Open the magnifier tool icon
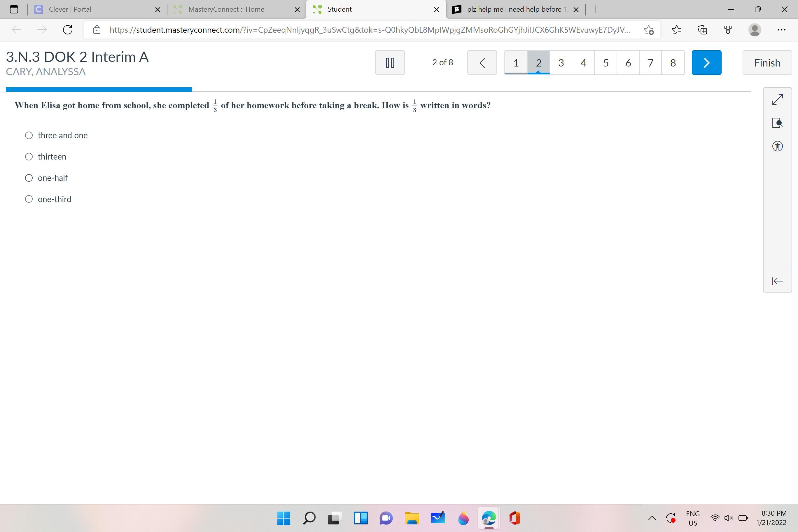Screen dimensions: 798x532 pyautogui.click(x=777, y=123)
